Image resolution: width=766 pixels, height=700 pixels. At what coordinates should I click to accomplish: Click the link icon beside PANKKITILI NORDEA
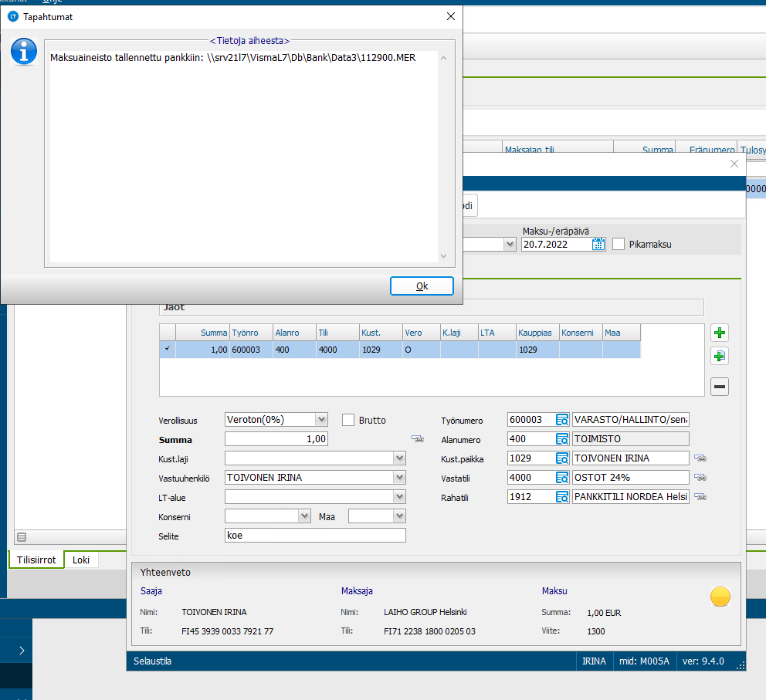coord(700,497)
